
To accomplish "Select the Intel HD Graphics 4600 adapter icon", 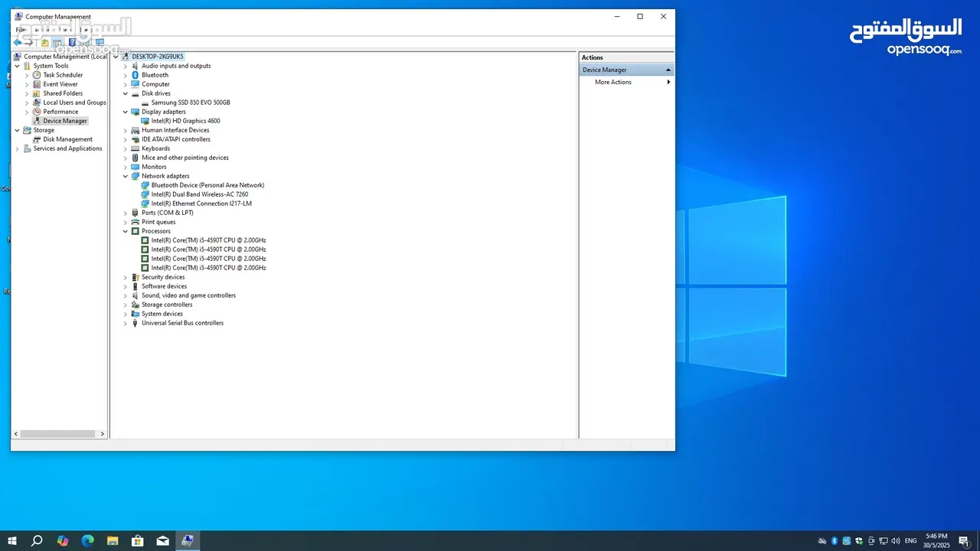I will (145, 121).
